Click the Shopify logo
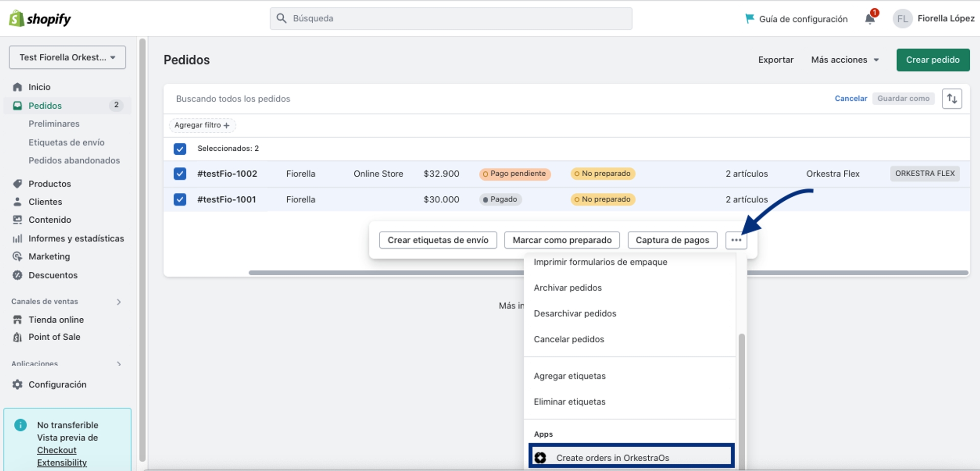The image size is (980, 471). tap(40, 19)
